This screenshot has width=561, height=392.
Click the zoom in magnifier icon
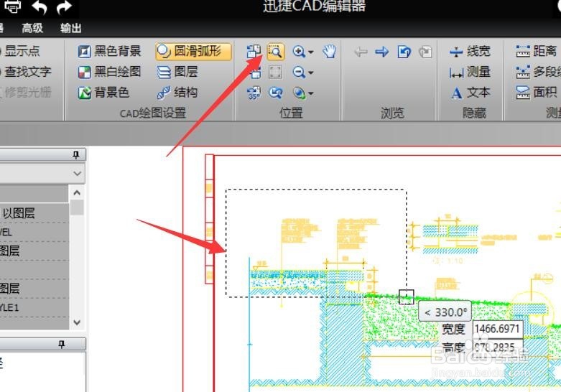click(x=299, y=52)
